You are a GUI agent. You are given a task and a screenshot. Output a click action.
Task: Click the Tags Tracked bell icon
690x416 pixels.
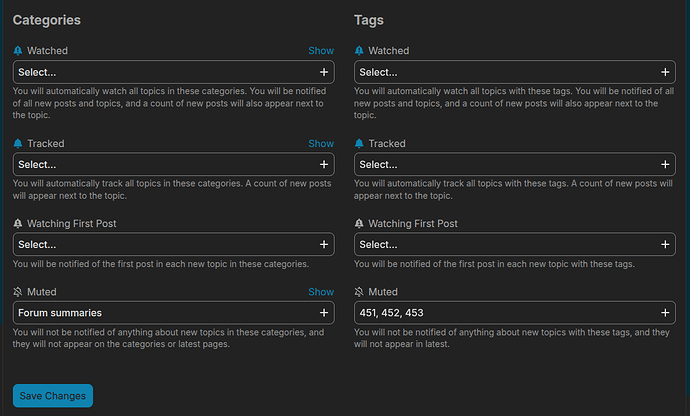click(359, 144)
